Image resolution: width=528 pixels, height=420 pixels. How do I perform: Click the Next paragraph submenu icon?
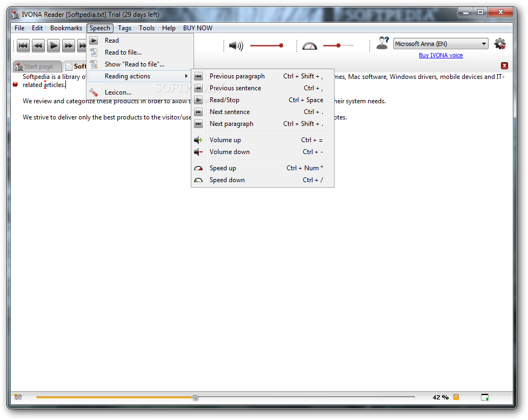coord(199,124)
